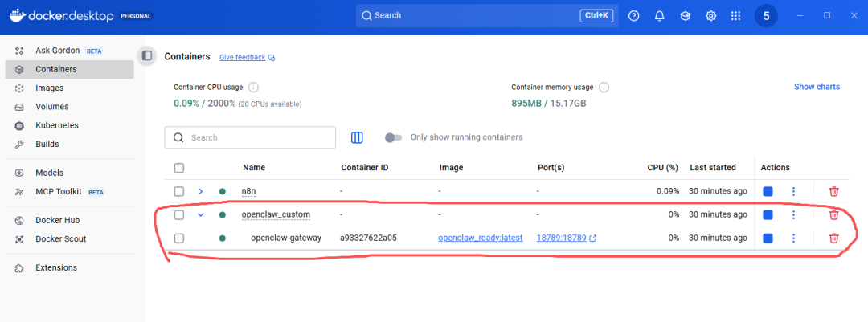Toggle Only show running containers switch
This screenshot has height=322, width=868.
[x=393, y=137]
